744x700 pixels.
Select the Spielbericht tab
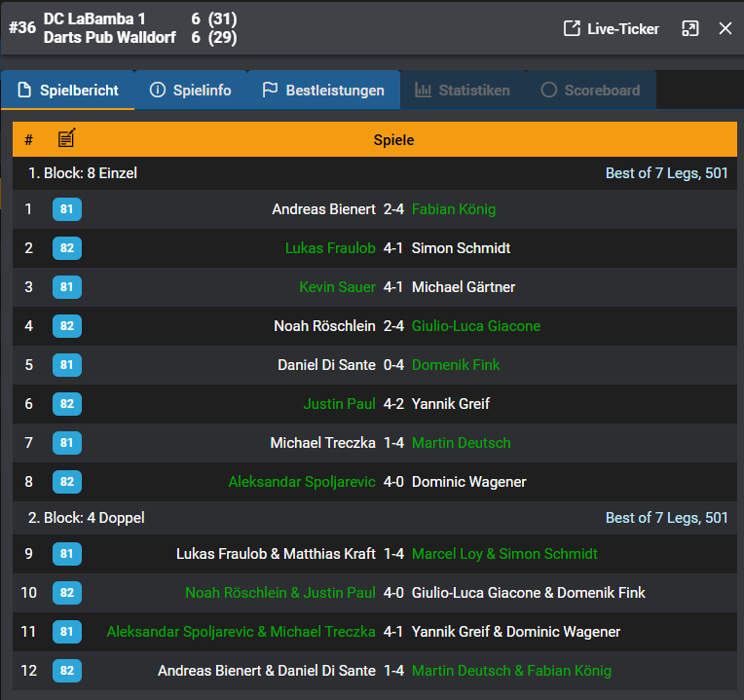pyautogui.click(x=68, y=91)
